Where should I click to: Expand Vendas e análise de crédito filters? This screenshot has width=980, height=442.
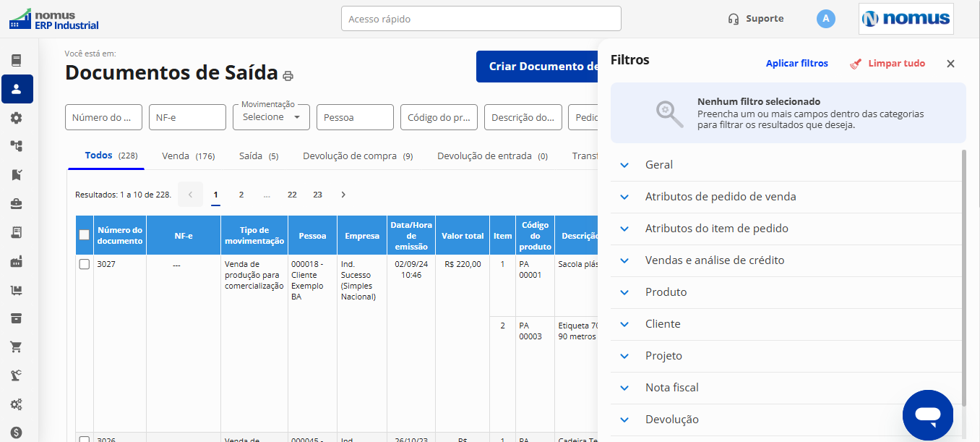pyautogui.click(x=786, y=260)
